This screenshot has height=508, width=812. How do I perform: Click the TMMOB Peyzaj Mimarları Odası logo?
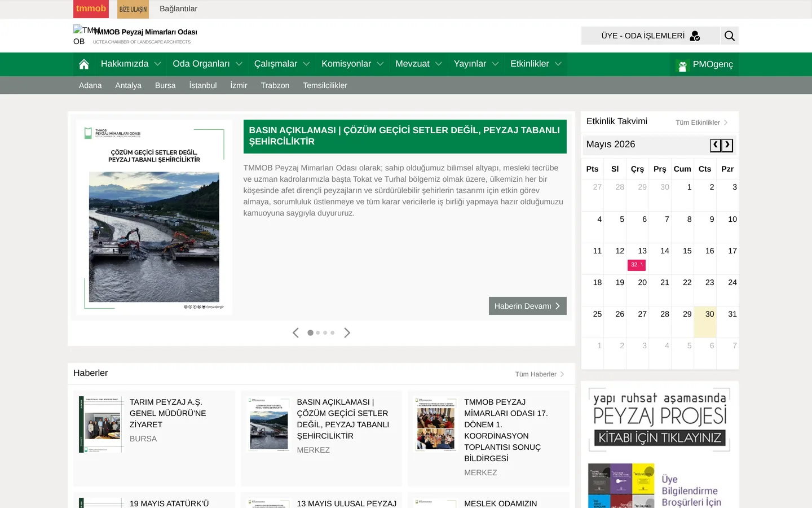pos(135,35)
